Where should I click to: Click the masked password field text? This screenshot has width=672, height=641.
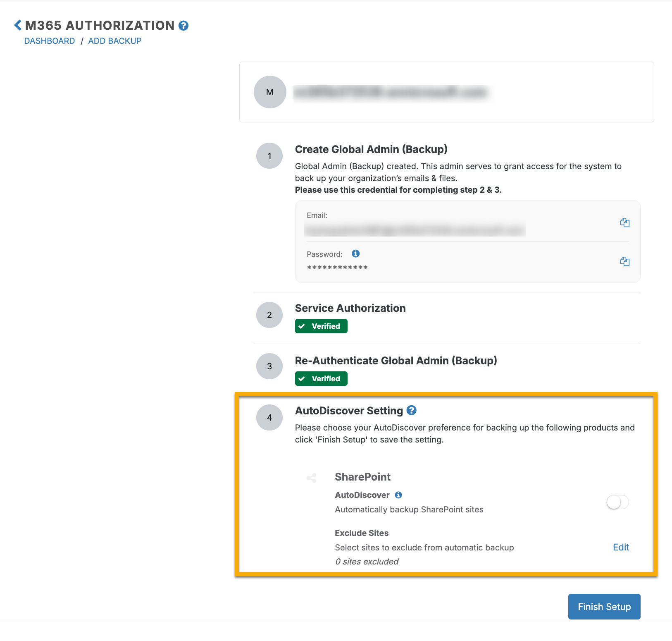337,268
